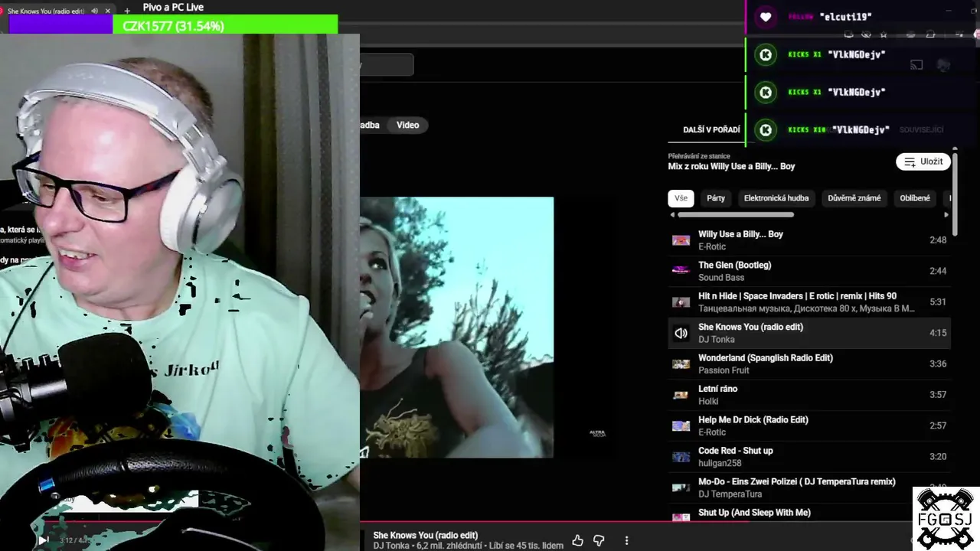Play The Glen (Bootleg) from queue

click(x=809, y=271)
